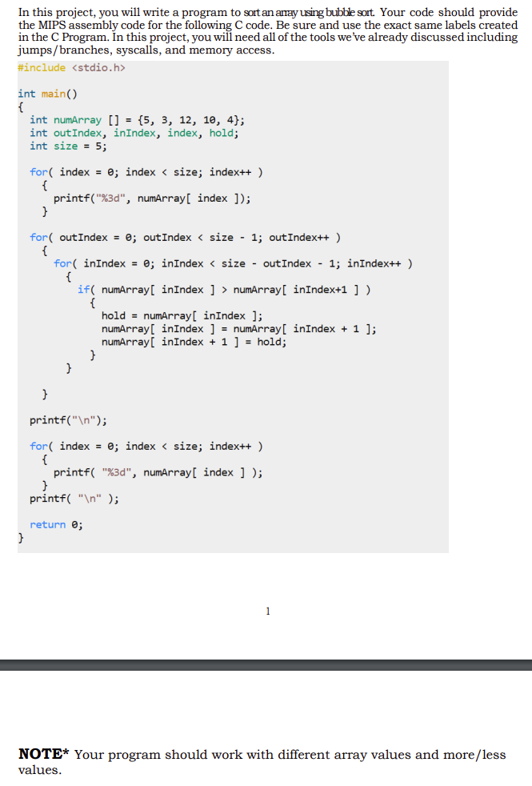Click the 'hold = numArray[ inIndex ];' statement

182,315
